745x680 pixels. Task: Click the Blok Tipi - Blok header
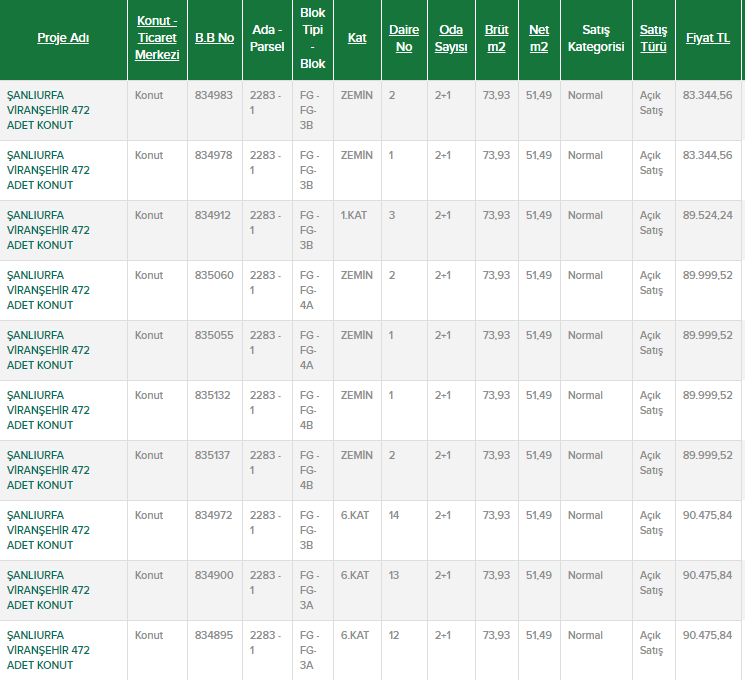[312, 38]
